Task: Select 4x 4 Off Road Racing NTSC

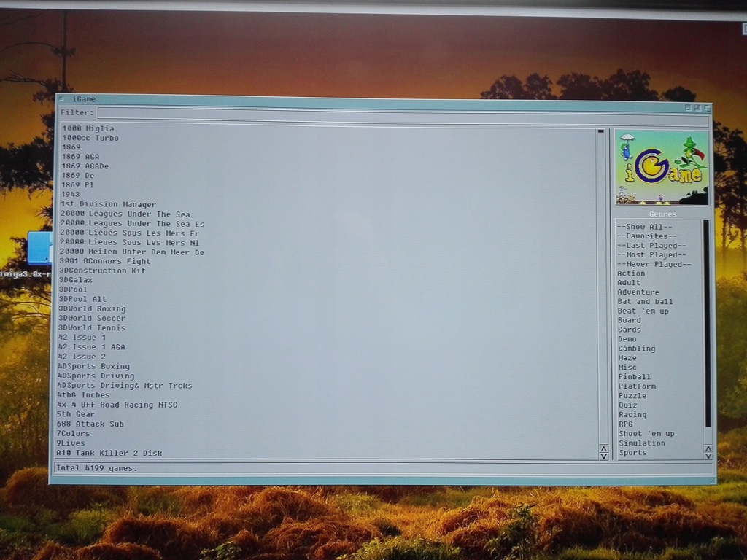Action: coord(117,405)
